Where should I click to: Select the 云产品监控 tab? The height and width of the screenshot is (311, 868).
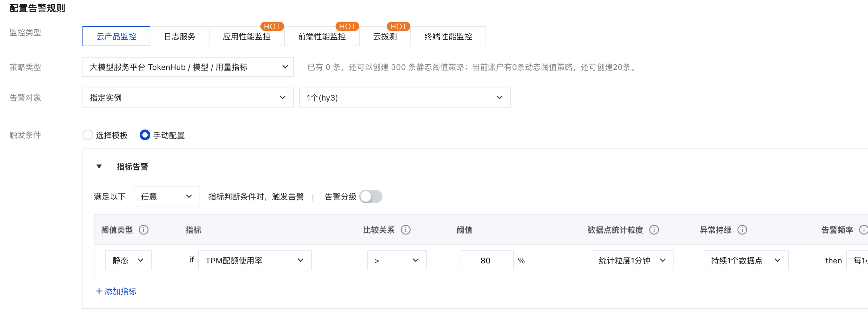pyautogui.click(x=116, y=36)
